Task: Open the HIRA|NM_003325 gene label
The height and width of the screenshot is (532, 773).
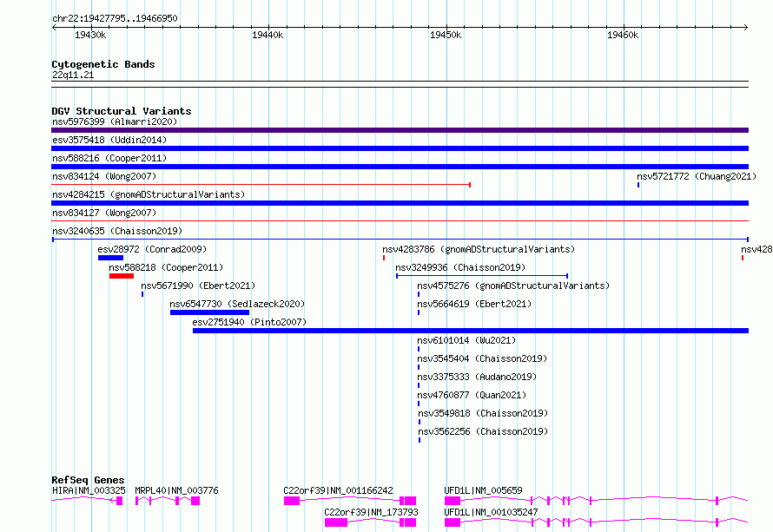Action: [x=89, y=490]
